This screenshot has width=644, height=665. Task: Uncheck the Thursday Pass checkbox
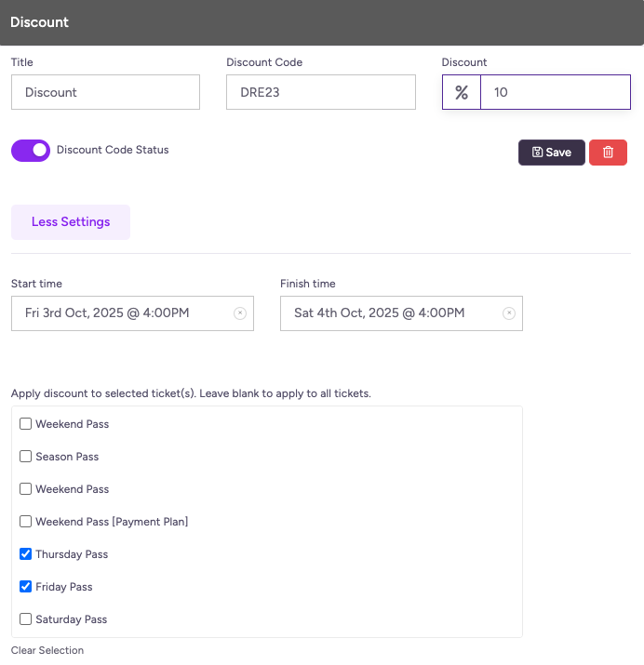tap(26, 554)
